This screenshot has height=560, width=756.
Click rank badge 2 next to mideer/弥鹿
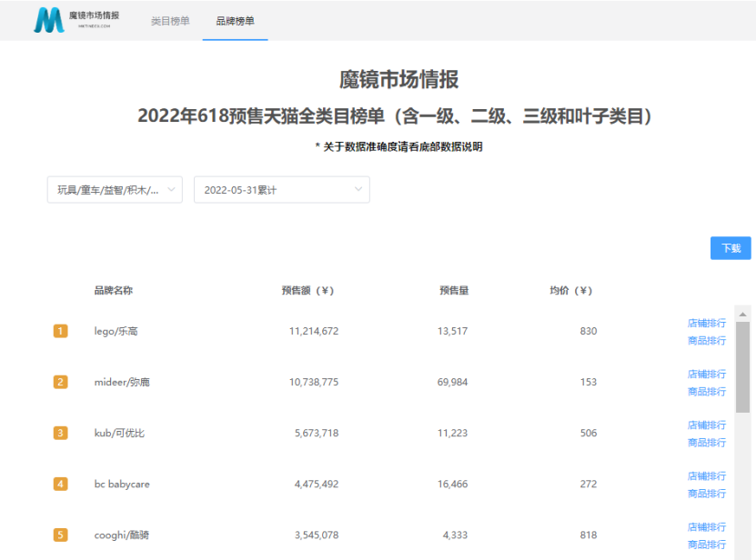[x=61, y=382]
